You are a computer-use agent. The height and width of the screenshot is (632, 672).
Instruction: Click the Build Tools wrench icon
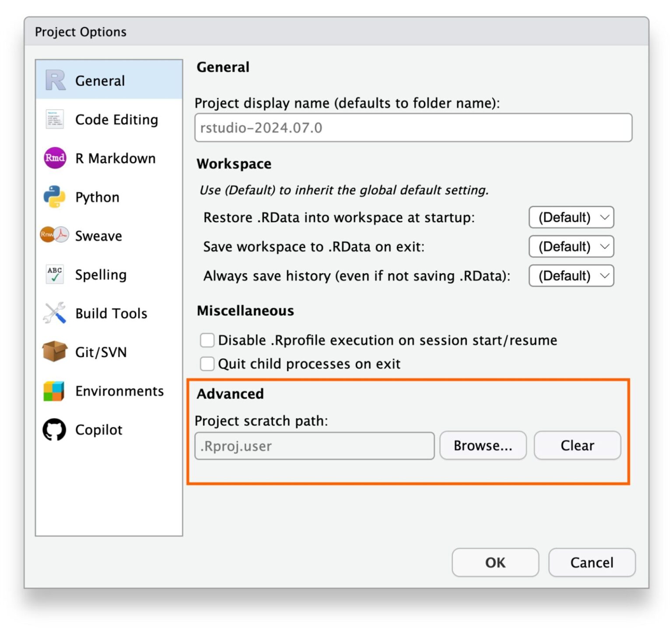pyautogui.click(x=54, y=313)
